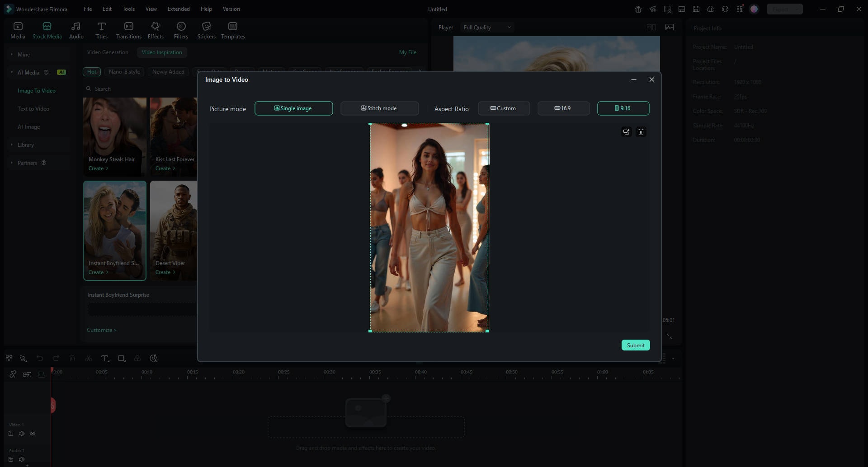868x467 pixels.
Task: Open the Full Quality dropdown in the player
Action: tap(487, 28)
